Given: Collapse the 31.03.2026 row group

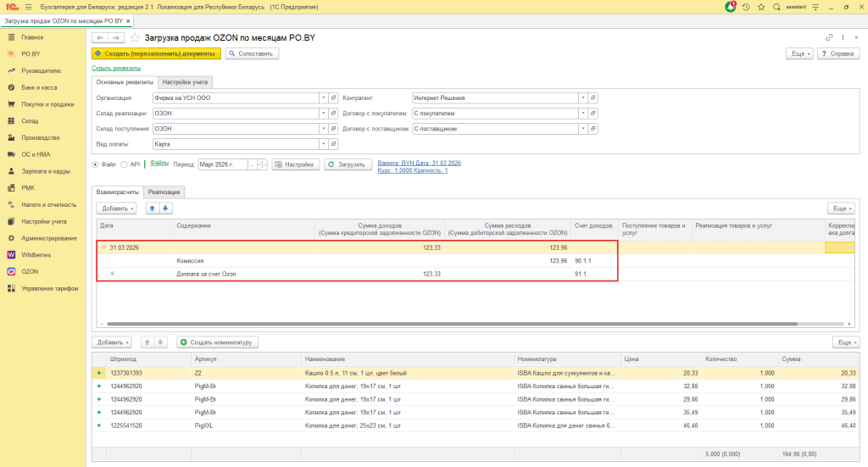Looking at the screenshot, I should (x=103, y=247).
